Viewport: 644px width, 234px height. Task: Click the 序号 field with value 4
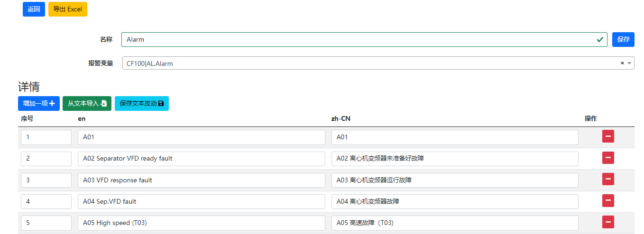(46, 201)
